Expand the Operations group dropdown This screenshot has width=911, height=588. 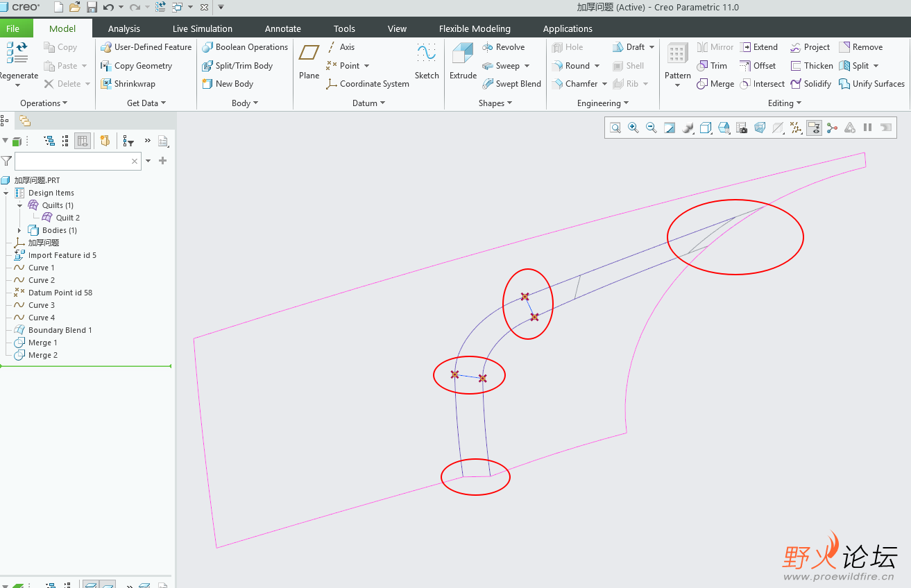tap(44, 103)
